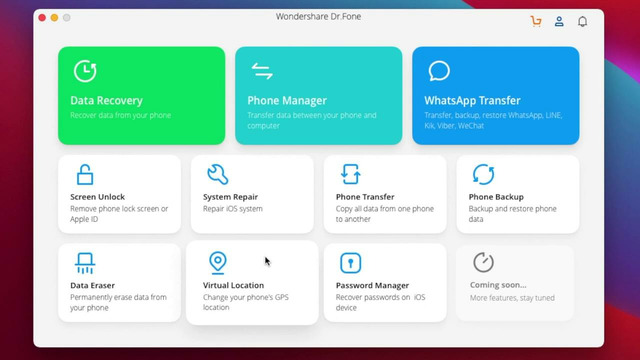Image resolution: width=640 pixels, height=360 pixels.
Task: Click 'Remove phone lock screen or Apple ID'
Action: point(119,214)
